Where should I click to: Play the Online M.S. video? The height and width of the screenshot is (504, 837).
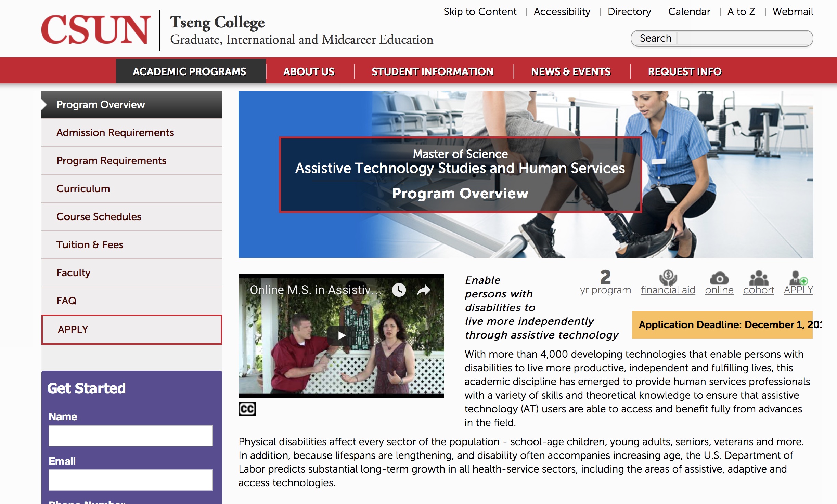pyautogui.click(x=341, y=335)
